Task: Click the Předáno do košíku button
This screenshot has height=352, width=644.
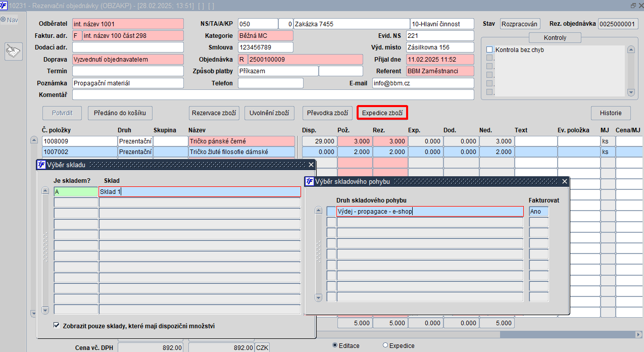Action: pyautogui.click(x=120, y=113)
